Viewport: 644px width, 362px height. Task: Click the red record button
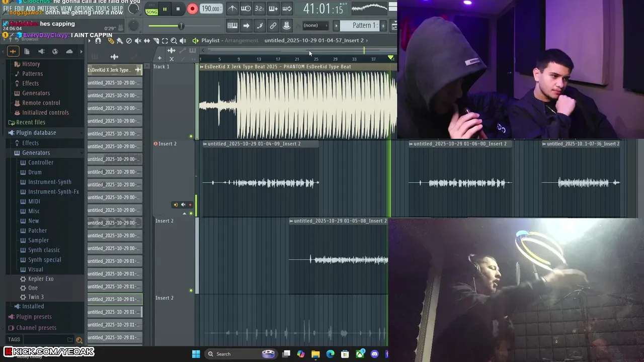coord(192,9)
